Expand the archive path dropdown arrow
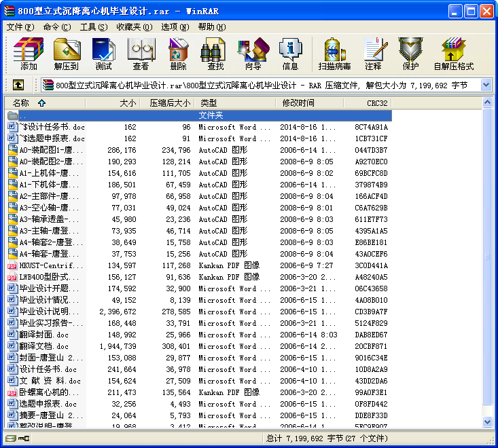 486,85
